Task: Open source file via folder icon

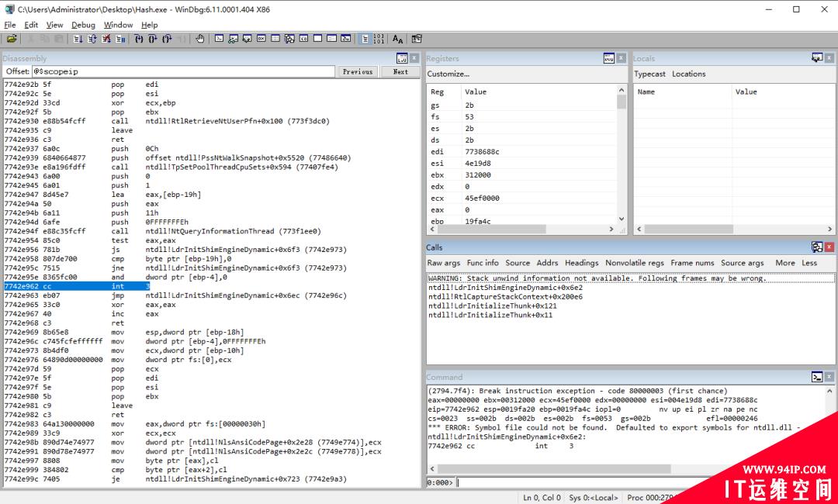Action: click(12, 39)
